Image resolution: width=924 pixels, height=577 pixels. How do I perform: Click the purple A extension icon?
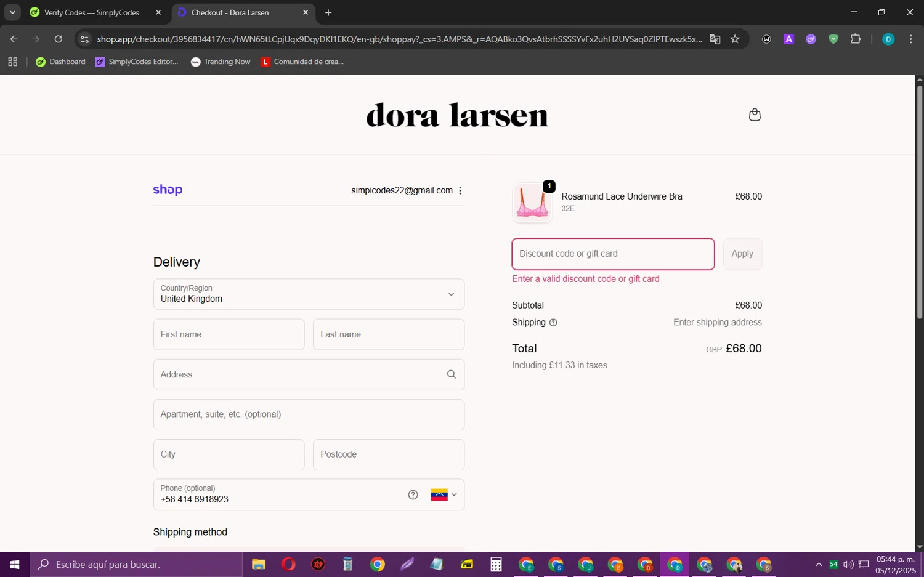(x=788, y=39)
